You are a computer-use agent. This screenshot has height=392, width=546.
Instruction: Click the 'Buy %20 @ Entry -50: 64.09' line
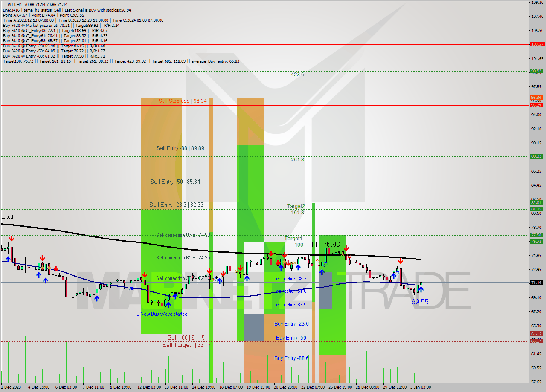[54, 51]
